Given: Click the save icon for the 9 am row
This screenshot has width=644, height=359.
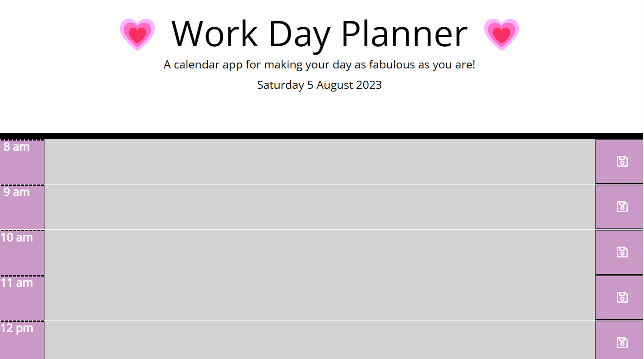Looking at the screenshot, I should point(622,207).
